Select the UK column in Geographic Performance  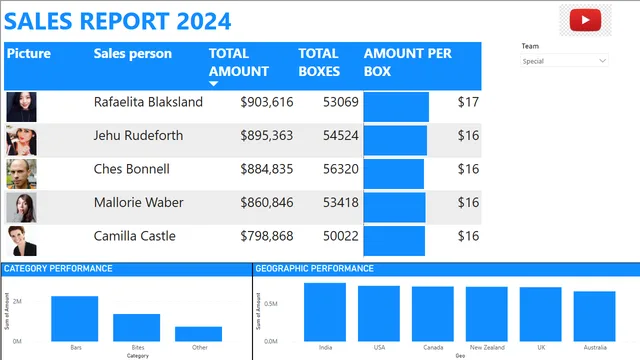click(540, 315)
